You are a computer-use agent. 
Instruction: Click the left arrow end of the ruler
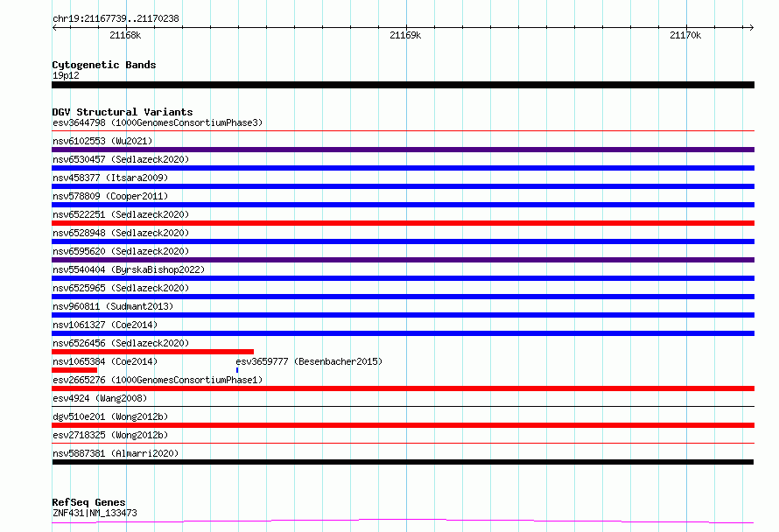[x=54, y=27]
